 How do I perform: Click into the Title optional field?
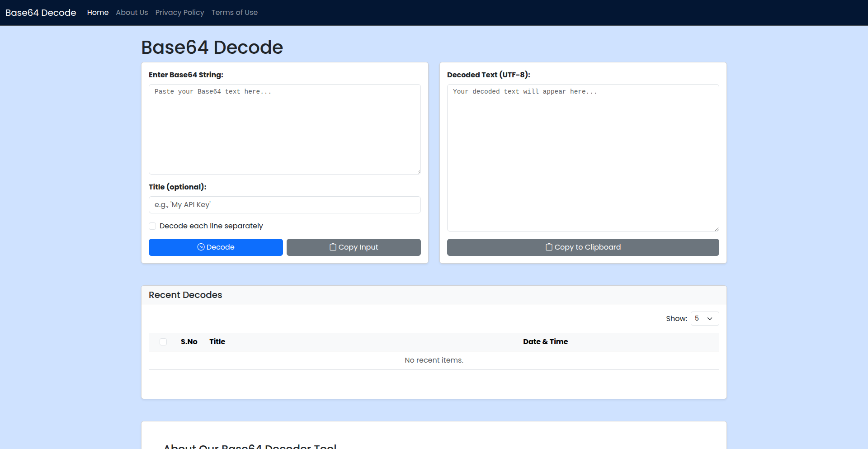click(284, 205)
